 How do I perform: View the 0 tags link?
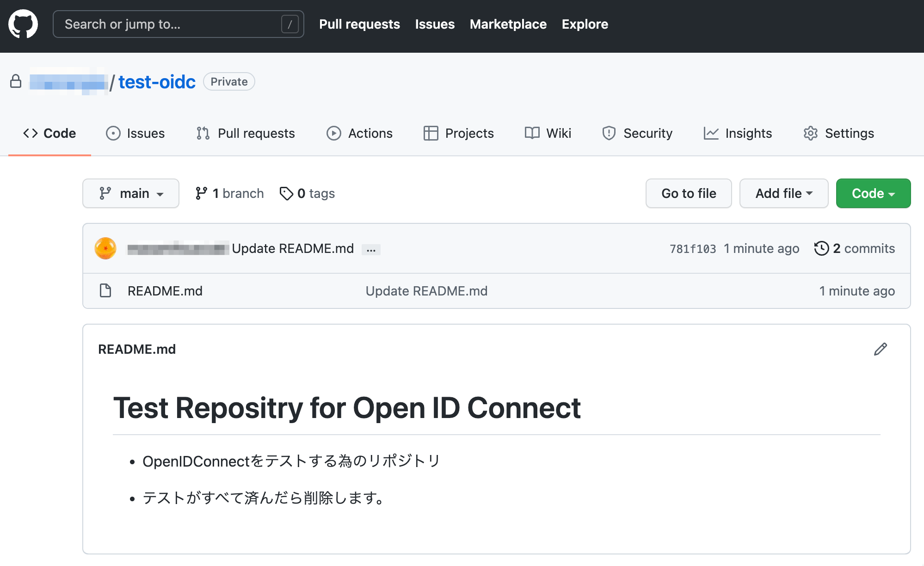pos(307,193)
